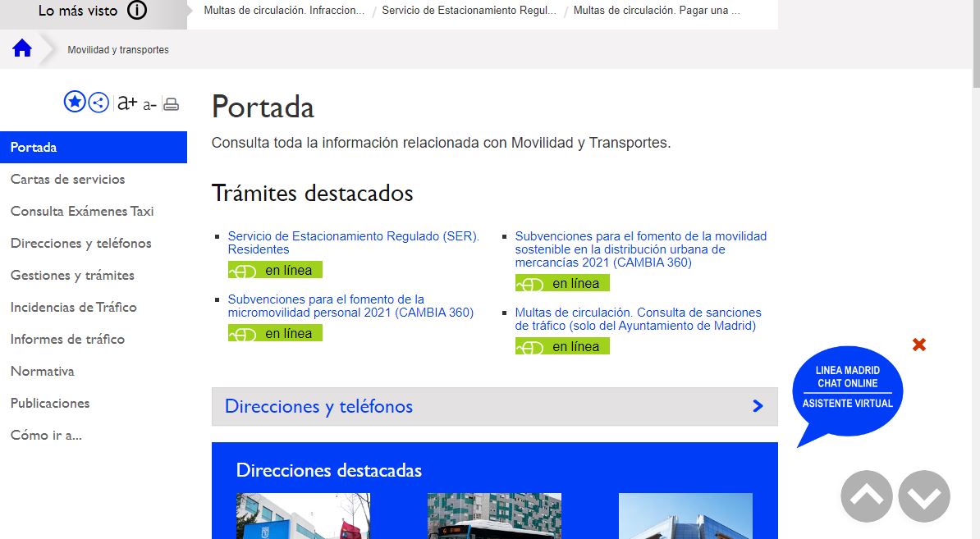Increase text size with a+ icon
The height and width of the screenshot is (539, 980).
click(126, 103)
